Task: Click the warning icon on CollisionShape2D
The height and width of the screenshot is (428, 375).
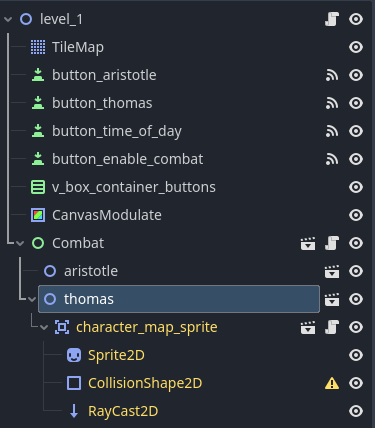Action: click(x=332, y=383)
